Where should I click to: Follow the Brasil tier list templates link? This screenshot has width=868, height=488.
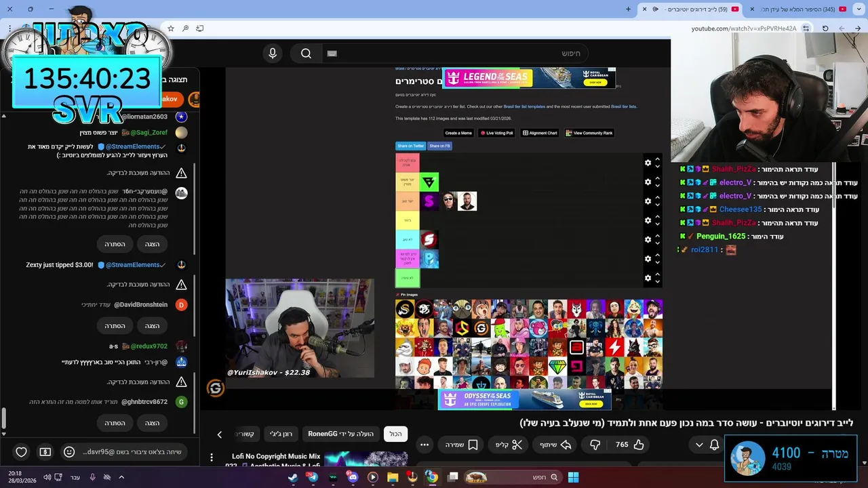524,106
